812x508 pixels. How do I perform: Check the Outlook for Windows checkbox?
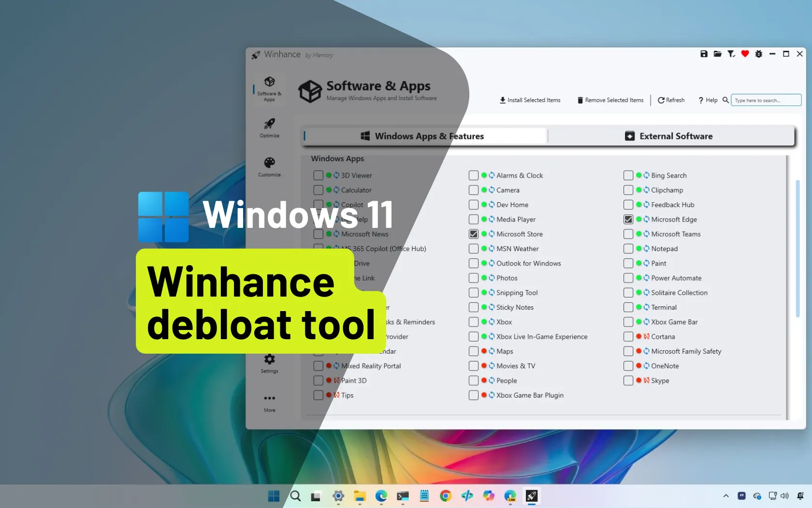click(x=474, y=263)
